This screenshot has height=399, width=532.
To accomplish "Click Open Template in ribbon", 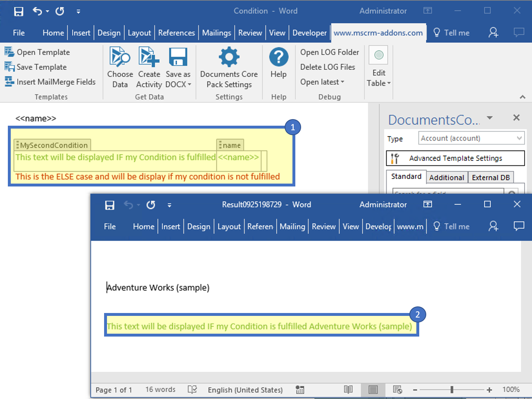I will pos(43,52).
